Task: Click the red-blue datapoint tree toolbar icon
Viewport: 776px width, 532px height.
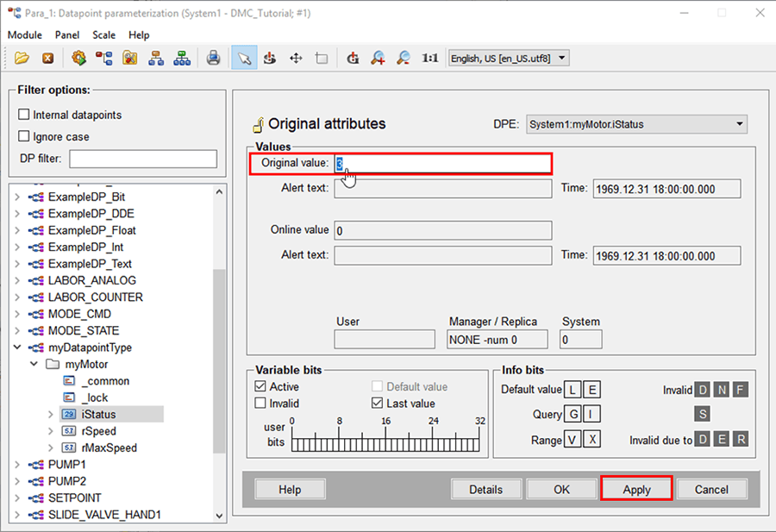Action: click(104, 59)
